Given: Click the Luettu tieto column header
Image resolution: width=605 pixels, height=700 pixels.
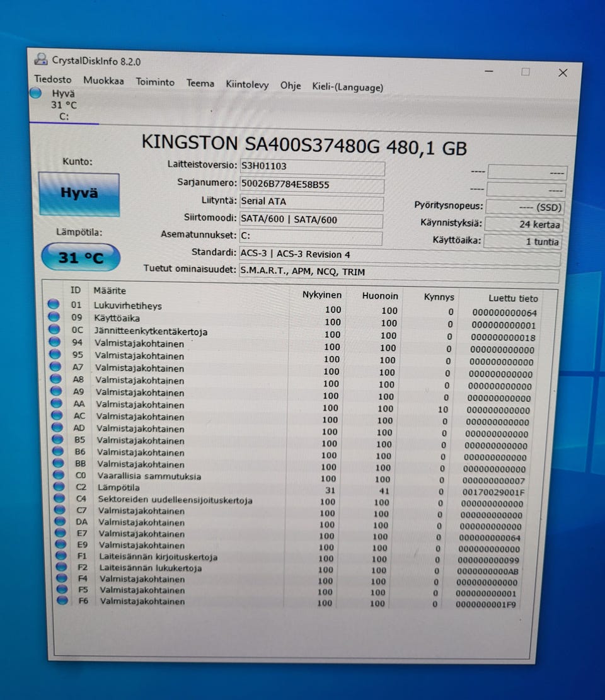Looking at the screenshot, I should pyautogui.click(x=513, y=299).
